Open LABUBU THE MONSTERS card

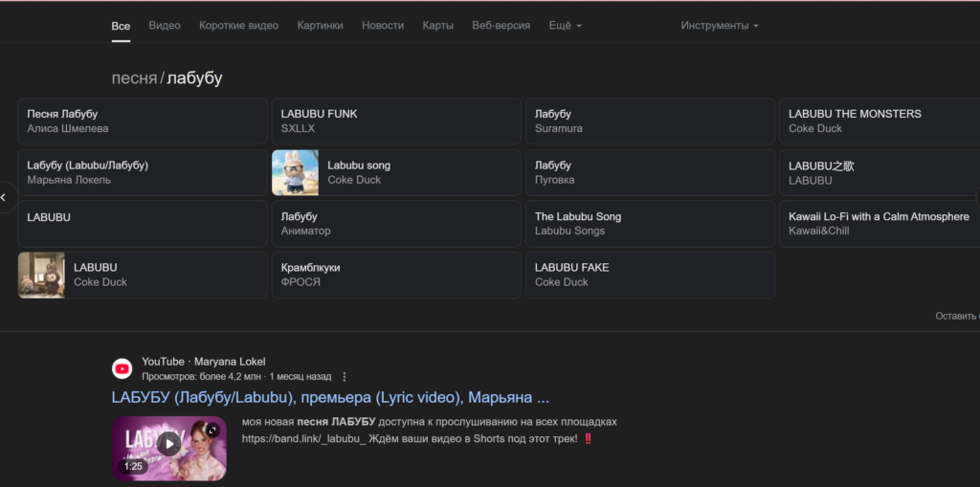click(x=880, y=122)
